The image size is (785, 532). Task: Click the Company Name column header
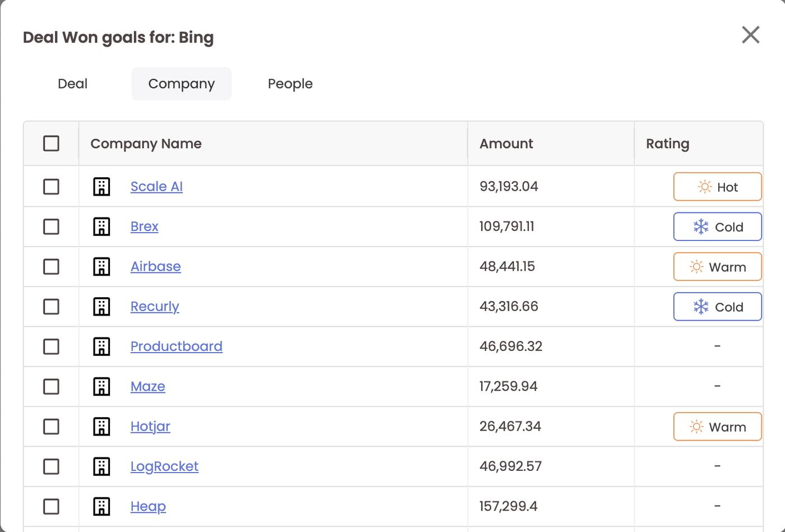point(273,144)
